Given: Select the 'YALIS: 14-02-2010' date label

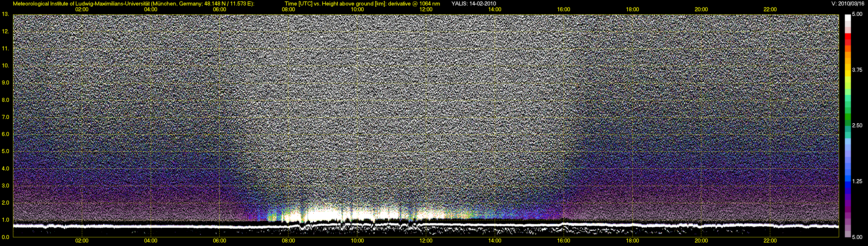Looking at the screenshot, I should pos(473,4).
